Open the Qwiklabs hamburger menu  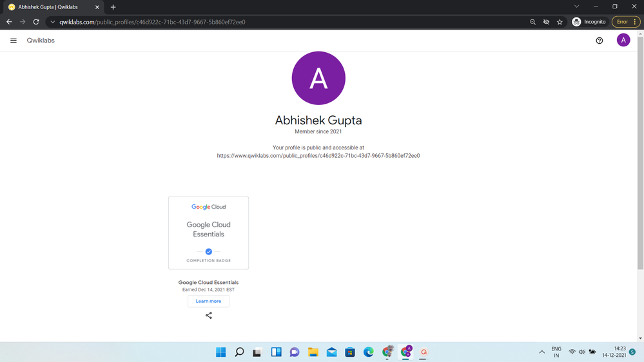click(13, 40)
